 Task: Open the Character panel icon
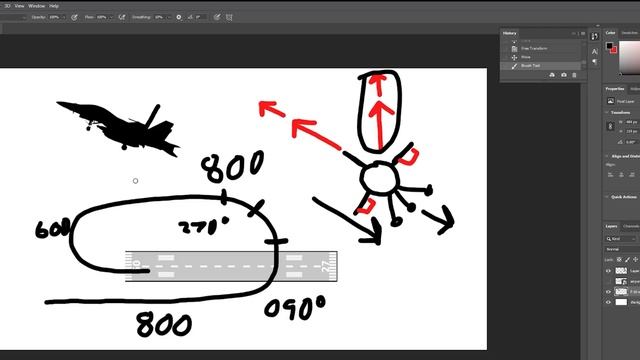(594, 51)
